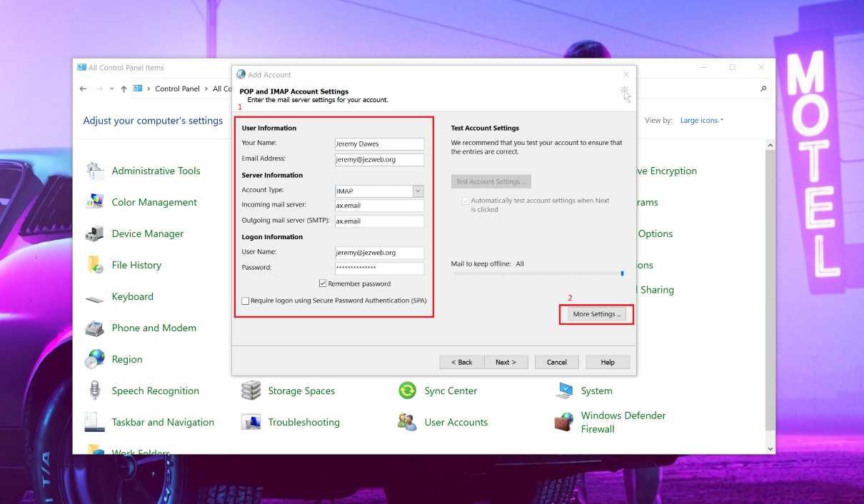Click Back button in Add Account dialog
The image size is (864, 504).
pos(462,362)
